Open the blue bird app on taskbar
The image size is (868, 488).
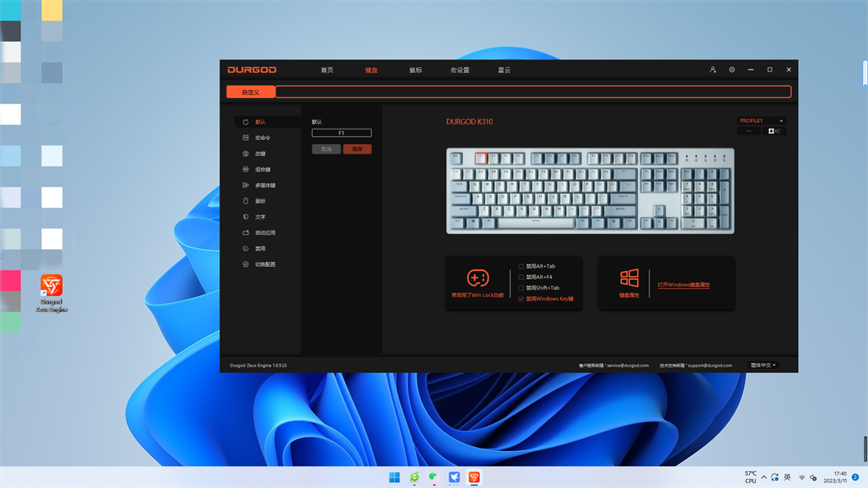click(x=454, y=478)
